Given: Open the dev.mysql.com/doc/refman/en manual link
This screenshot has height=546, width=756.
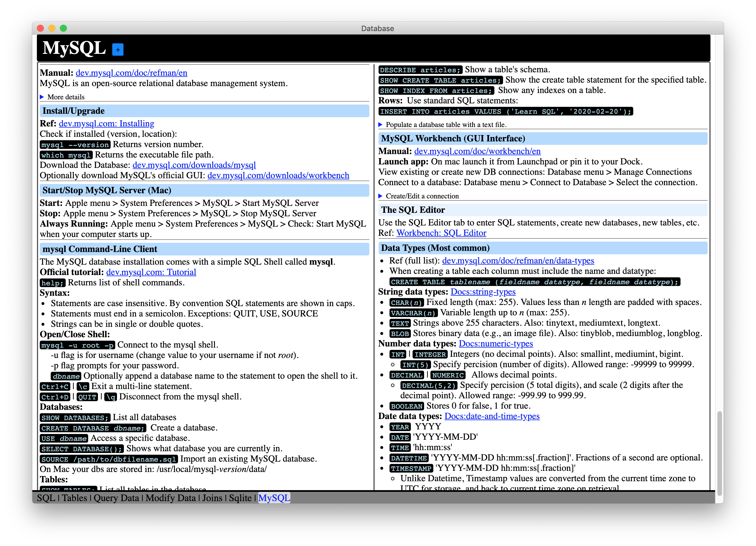Looking at the screenshot, I should (131, 73).
